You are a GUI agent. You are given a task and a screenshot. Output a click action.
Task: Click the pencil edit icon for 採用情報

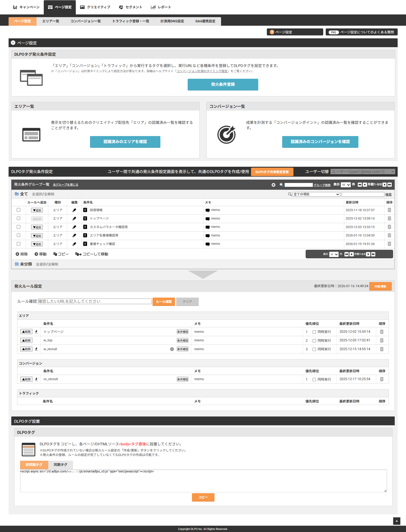(x=74, y=210)
